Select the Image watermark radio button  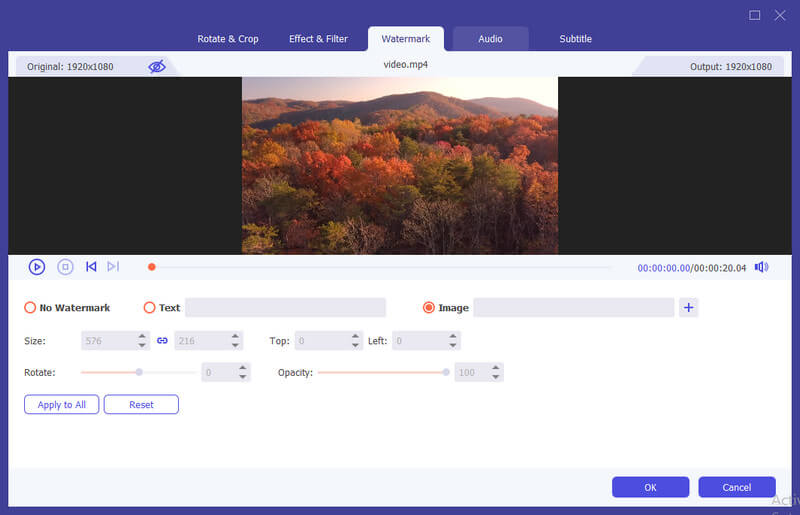pyautogui.click(x=429, y=307)
